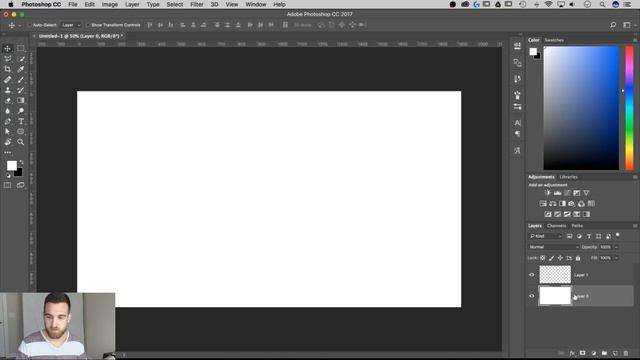Select the Pen tool
This screenshot has height=360, width=640.
tap(7, 121)
